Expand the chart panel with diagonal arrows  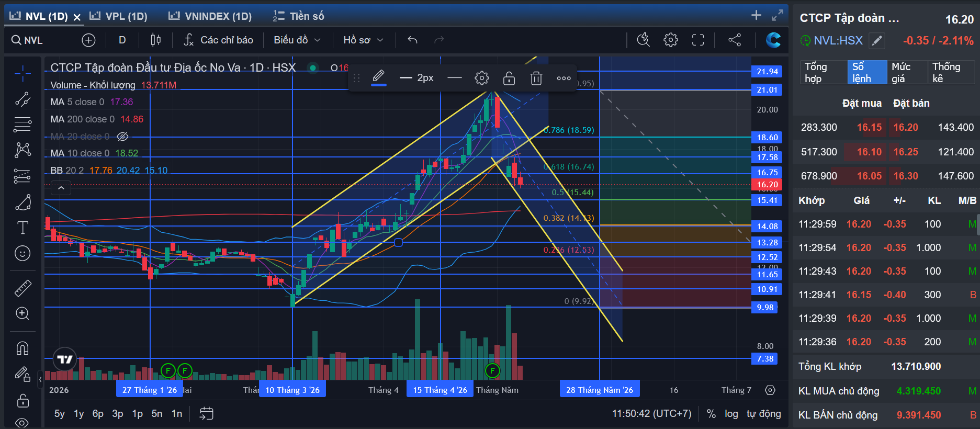(x=778, y=15)
